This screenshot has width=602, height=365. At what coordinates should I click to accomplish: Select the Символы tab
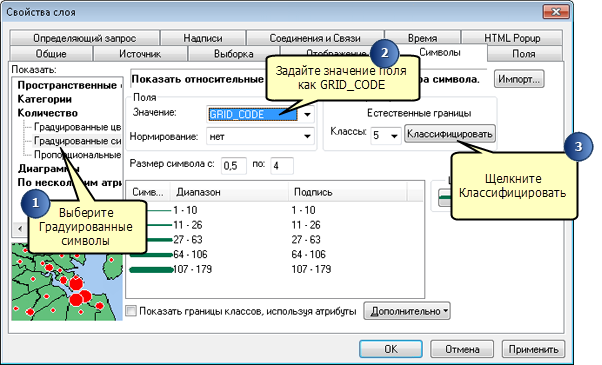(440, 52)
